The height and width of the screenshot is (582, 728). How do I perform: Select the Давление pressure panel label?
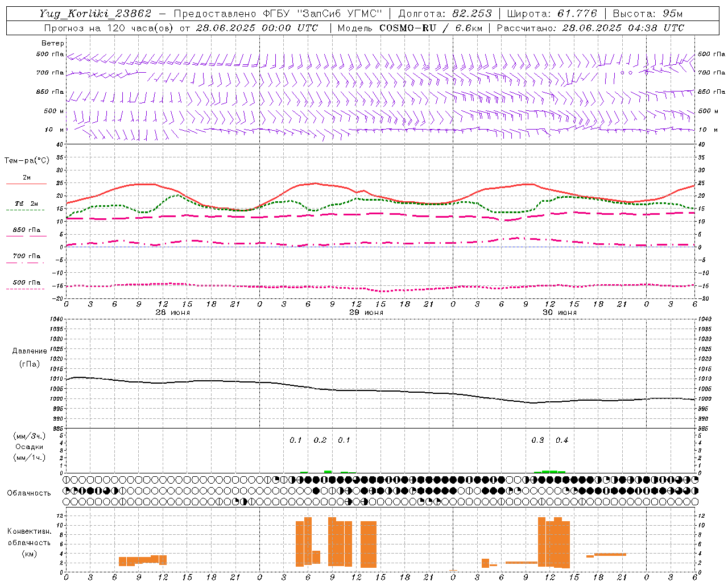pyautogui.click(x=30, y=351)
